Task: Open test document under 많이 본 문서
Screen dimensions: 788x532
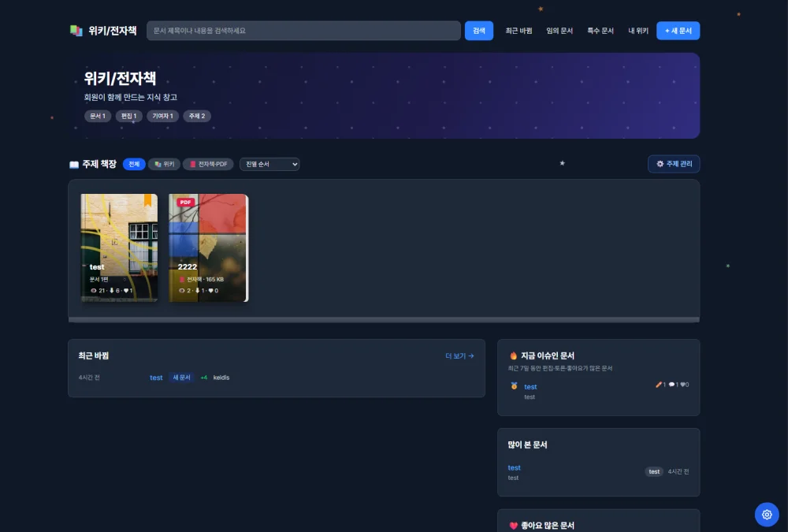Action: point(514,467)
